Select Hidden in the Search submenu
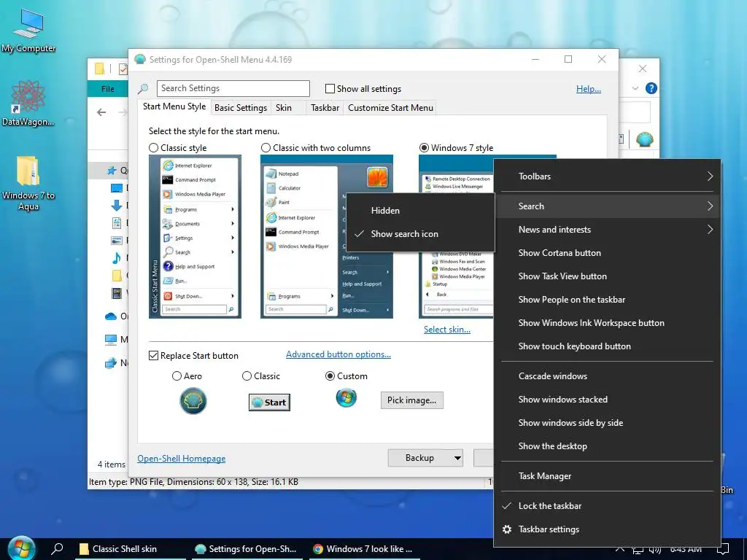The image size is (747, 560). click(420, 211)
